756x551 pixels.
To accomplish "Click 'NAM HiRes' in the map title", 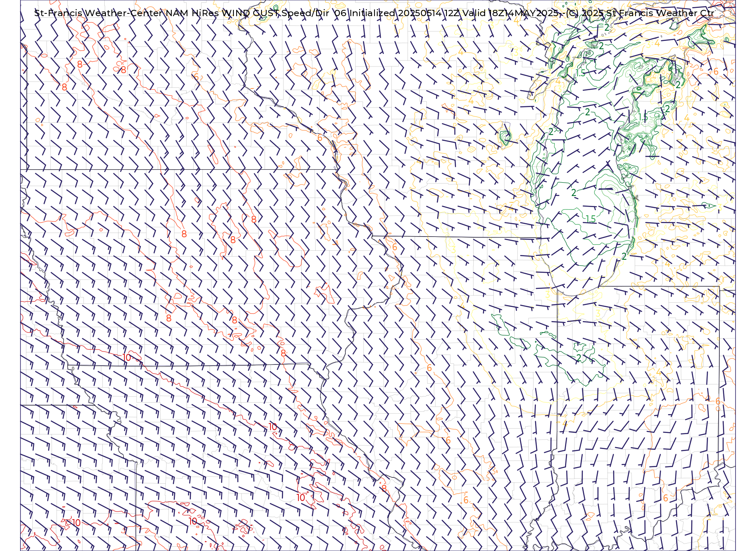I will pos(193,13).
